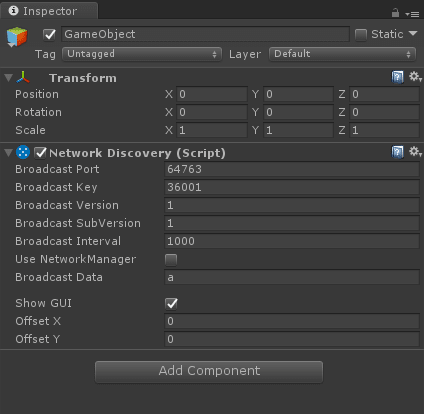Enable the Use NetworkManager checkbox
The image size is (424, 414).
pyautogui.click(x=171, y=259)
